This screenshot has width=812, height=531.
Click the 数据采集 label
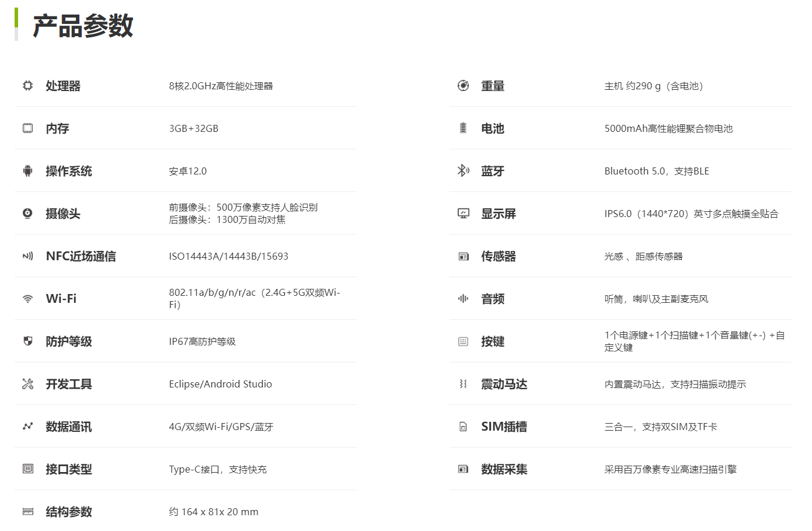[504, 469]
